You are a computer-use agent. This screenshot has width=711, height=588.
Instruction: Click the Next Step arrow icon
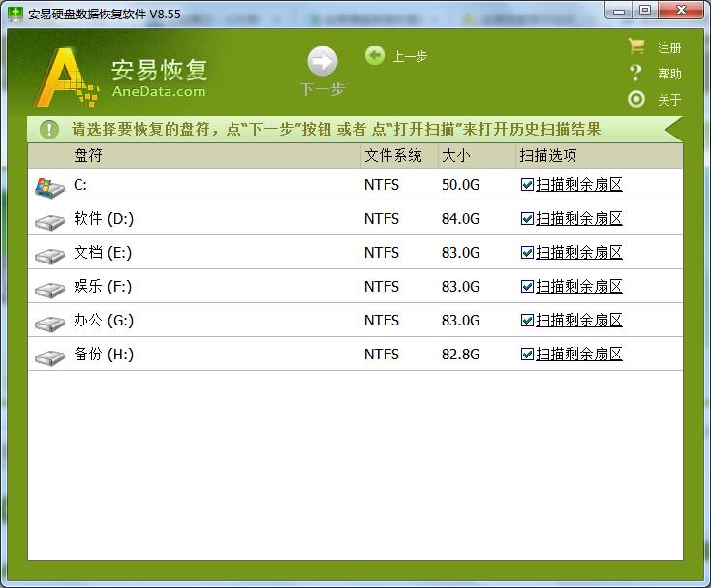[x=323, y=61]
